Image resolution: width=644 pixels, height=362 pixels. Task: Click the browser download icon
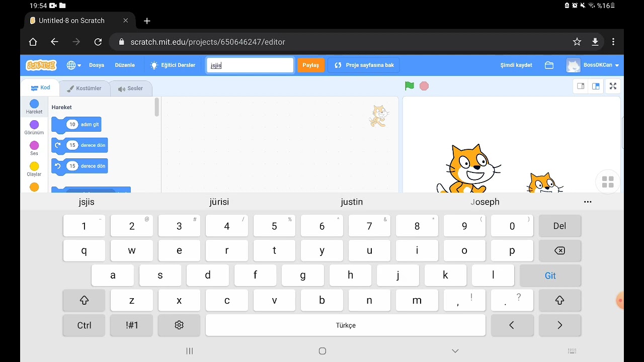pyautogui.click(x=595, y=42)
